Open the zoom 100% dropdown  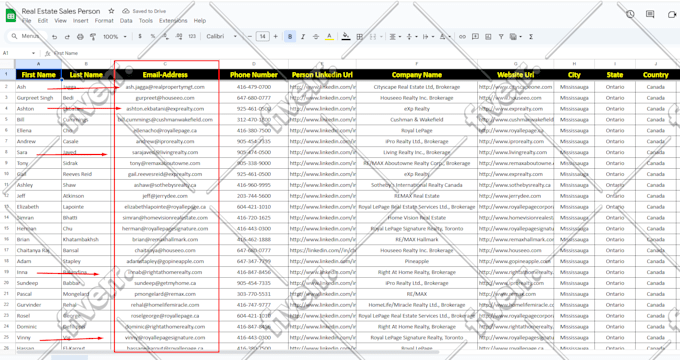(x=114, y=37)
